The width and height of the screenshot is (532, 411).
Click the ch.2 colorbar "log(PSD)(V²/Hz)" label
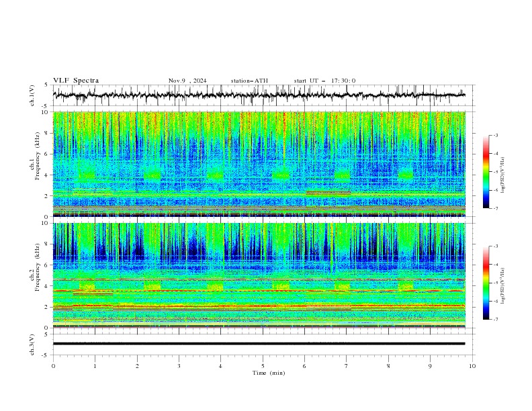coord(503,286)
